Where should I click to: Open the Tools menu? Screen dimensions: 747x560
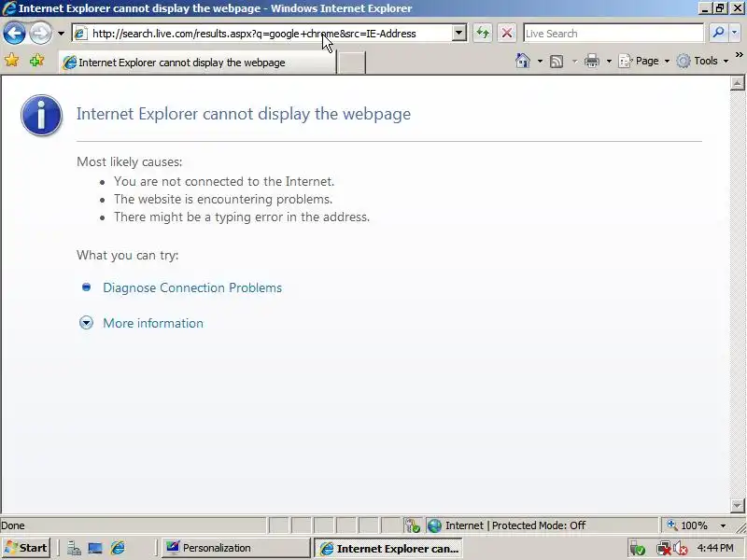(703, 61)
